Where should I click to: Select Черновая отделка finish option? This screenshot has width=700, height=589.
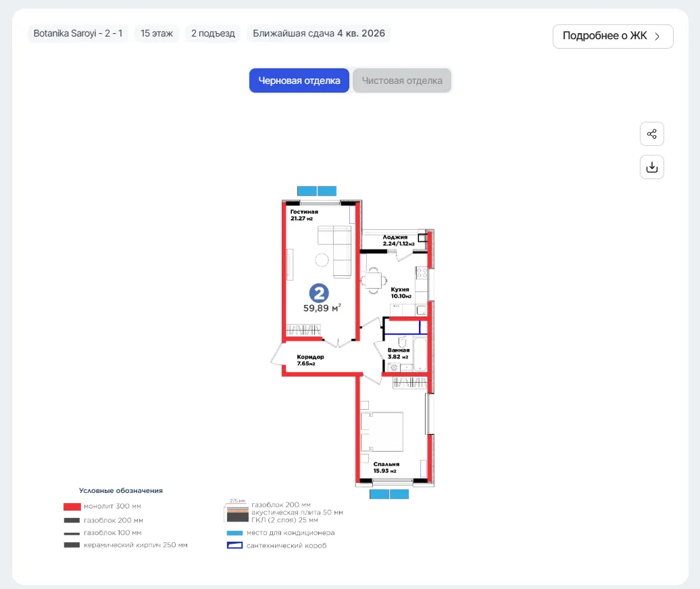299,80
